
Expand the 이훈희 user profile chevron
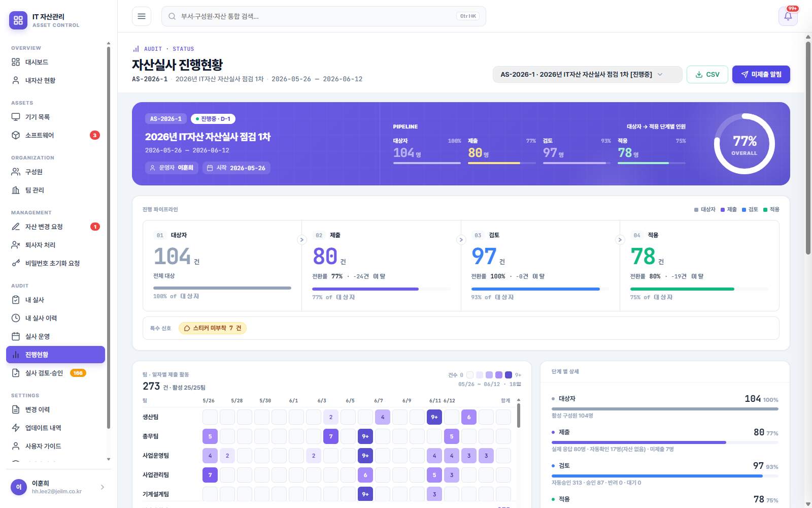(x=103, y=487)
